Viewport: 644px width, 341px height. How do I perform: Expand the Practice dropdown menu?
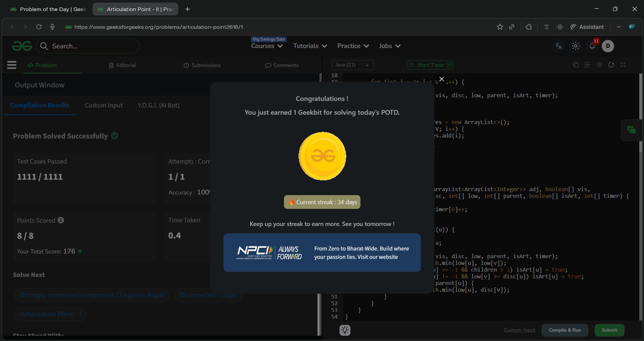tap(353, 46)
